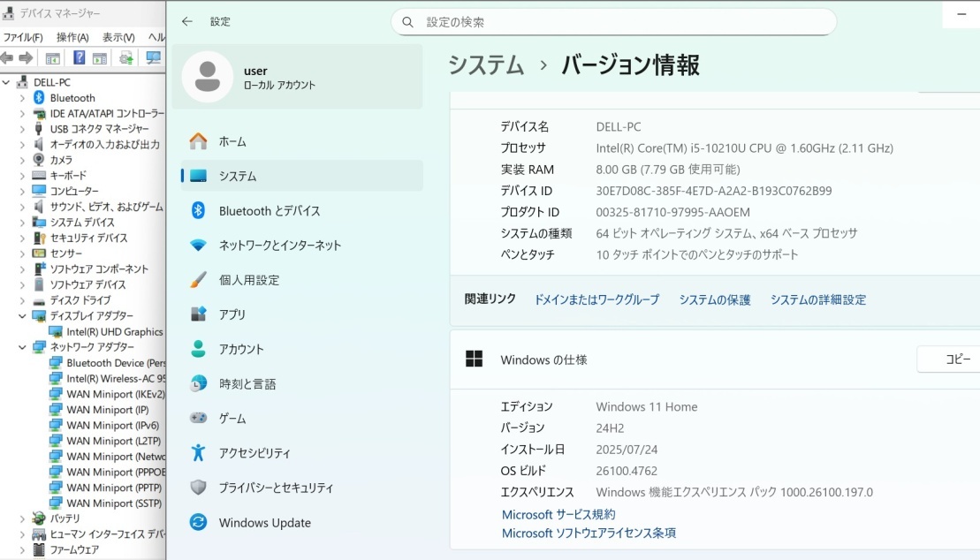Select the ファームウェア tree item

pyautogui.click(x=74, y=550)
